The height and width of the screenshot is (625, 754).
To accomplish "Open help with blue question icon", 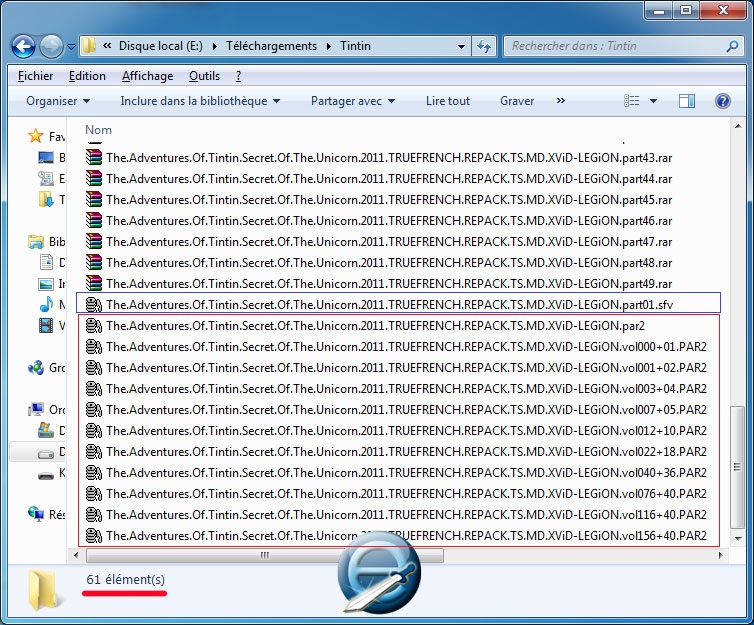I will tap(723, 100).
